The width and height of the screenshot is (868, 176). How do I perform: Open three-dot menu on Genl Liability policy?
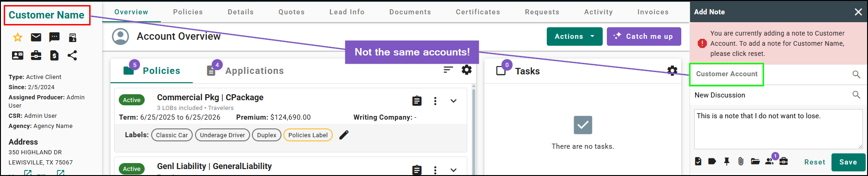[435, 170]
